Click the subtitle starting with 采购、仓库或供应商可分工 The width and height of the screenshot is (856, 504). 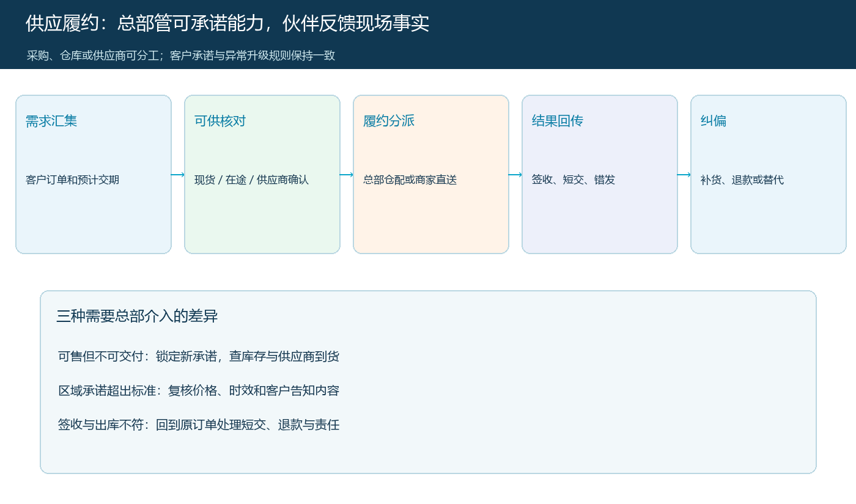[181, 56]
